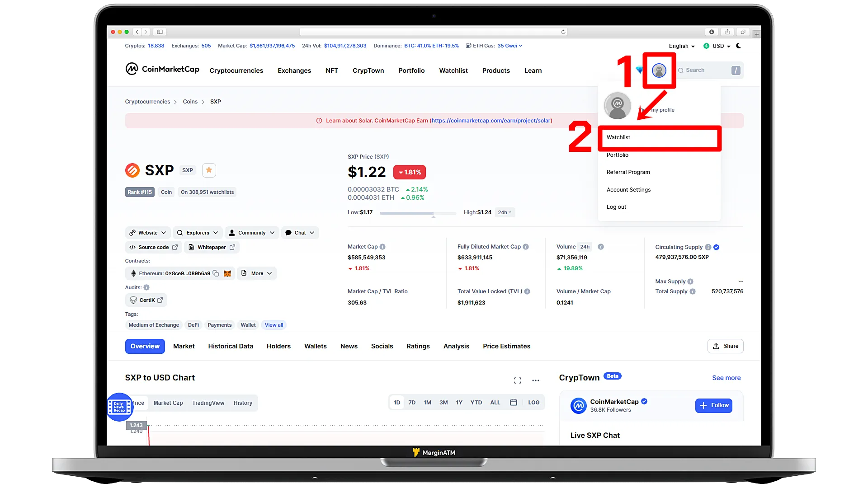Open USD currency dropdown
The width and height of the screenshot is (868, 488).
[x=717, y=46]
